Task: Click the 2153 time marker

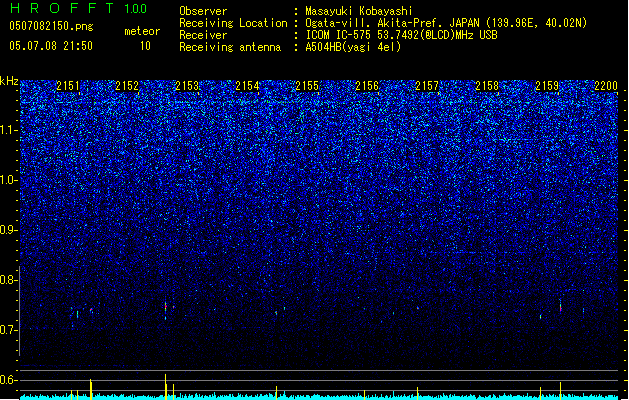Action: pos(187,86)
